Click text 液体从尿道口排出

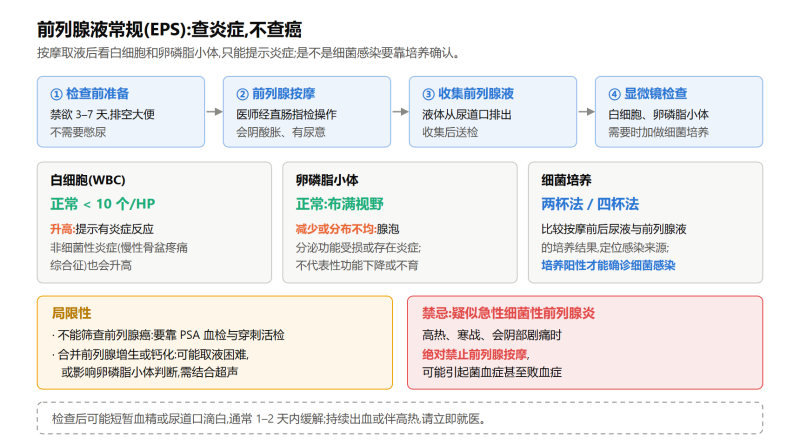(467, 114)
